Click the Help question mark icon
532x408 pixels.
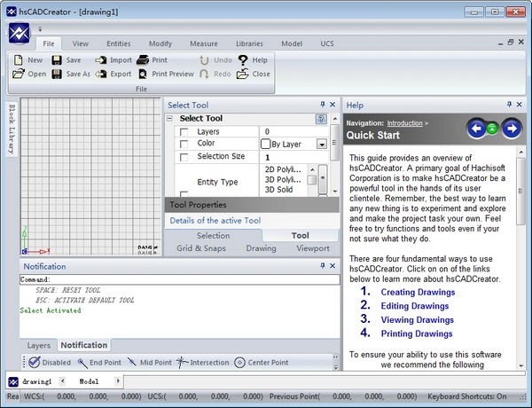(242, 60)
